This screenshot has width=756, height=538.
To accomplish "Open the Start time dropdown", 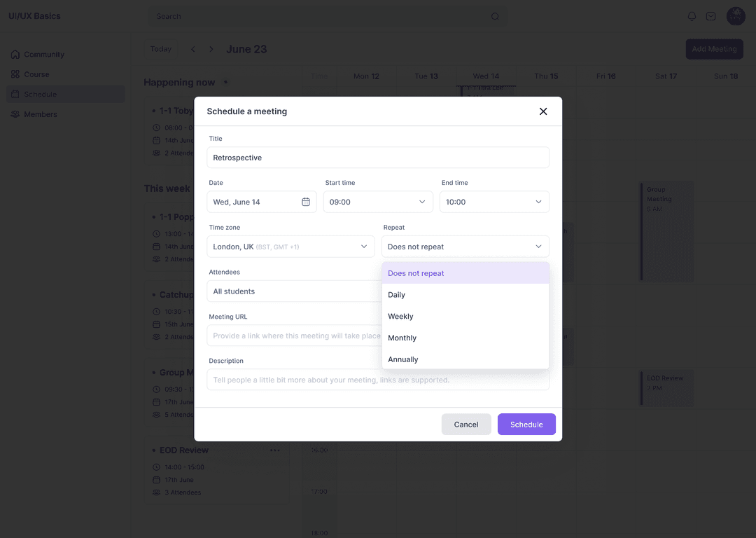I will coord(378,202).
